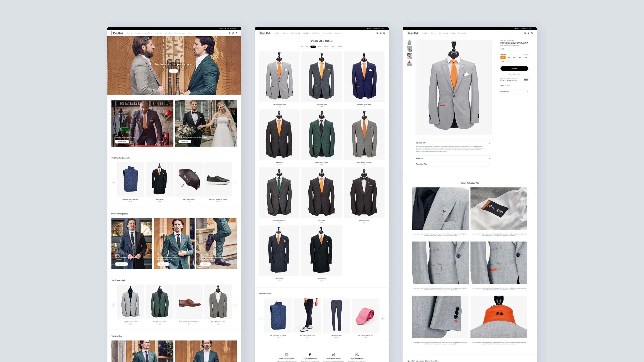Click next arrow in Recently Viewed carousel
The width and height of the screenshot is (644, 362).
[x=383, y=318]
